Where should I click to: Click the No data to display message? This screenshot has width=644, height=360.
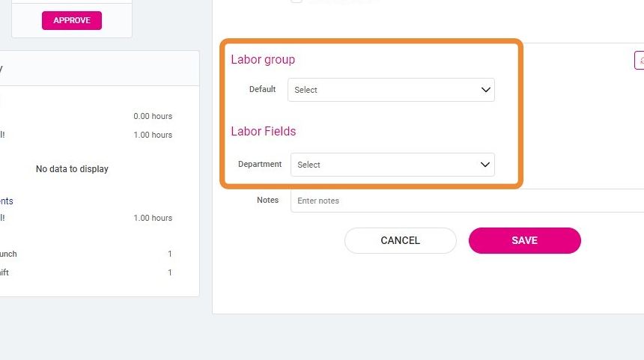click(72, 169)
